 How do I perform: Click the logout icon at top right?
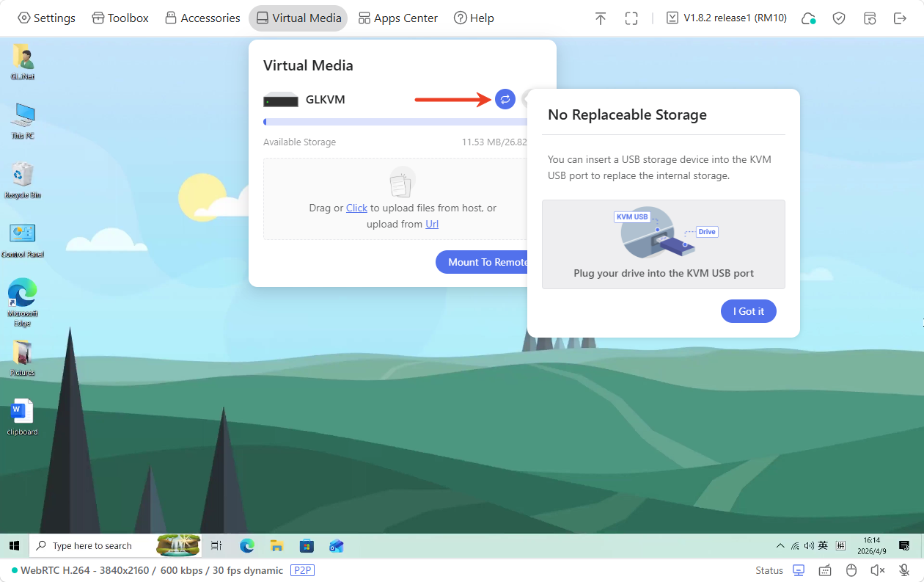pos(901,18)
